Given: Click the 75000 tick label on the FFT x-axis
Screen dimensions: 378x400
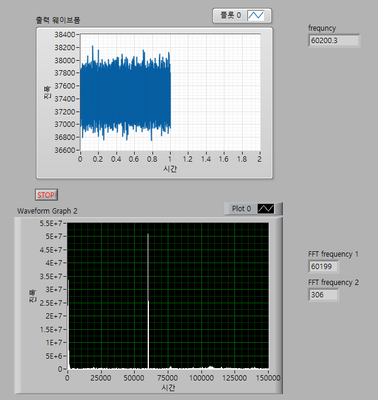Looking at the screenshot, I should (x=168, y=378).
